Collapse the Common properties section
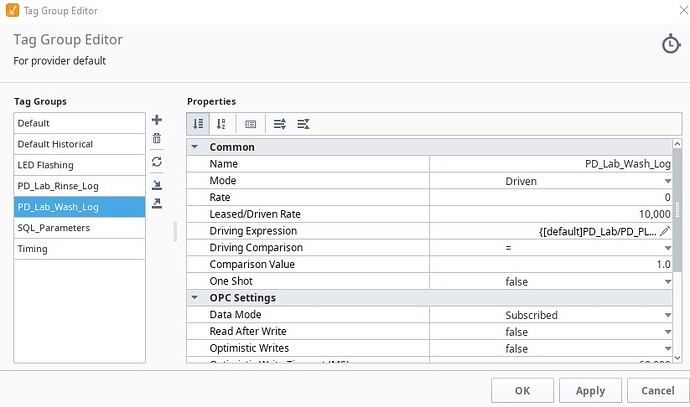The height and width of the screenshot is (407, 690). point(195,147)
